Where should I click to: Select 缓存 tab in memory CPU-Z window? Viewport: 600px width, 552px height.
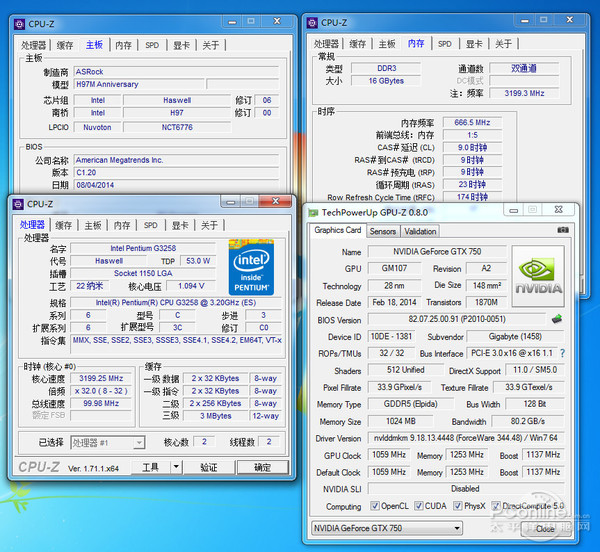tap(358, 44)
